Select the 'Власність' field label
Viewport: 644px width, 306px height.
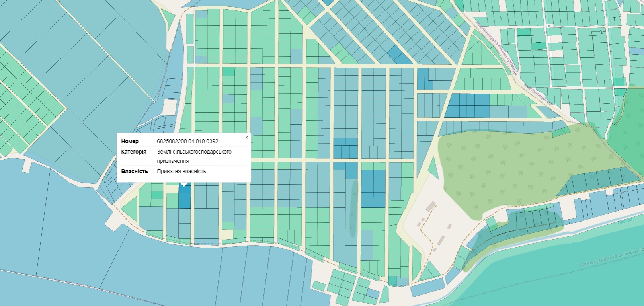coord(135,171)
